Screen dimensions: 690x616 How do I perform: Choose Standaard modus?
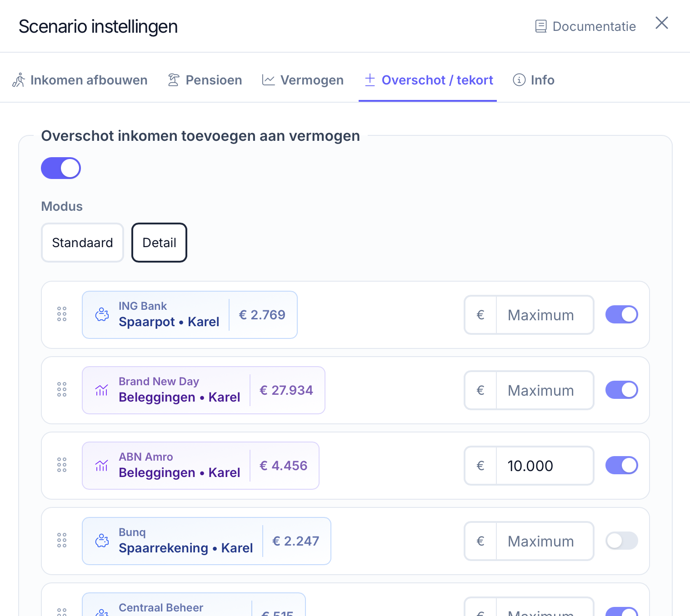(82, 243)
